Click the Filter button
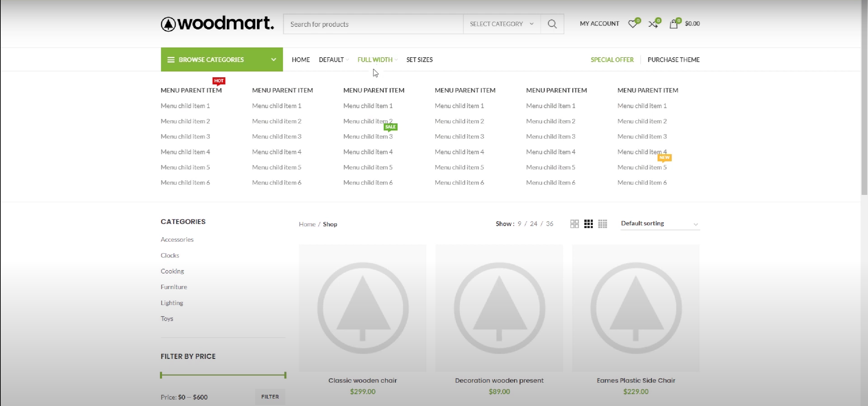This screenshot has height=406, width=868. [270, 397]
